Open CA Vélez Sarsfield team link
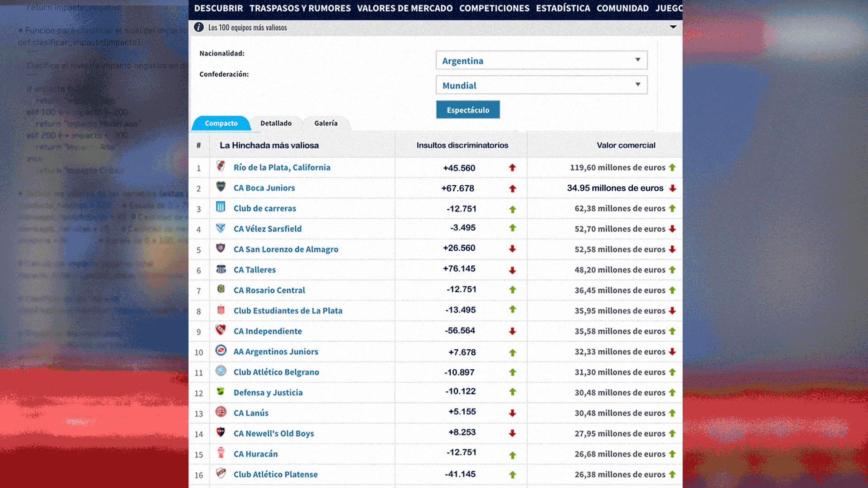Viewport: 868px width, 488px height. pyautogui.click(x=267, y=229)
